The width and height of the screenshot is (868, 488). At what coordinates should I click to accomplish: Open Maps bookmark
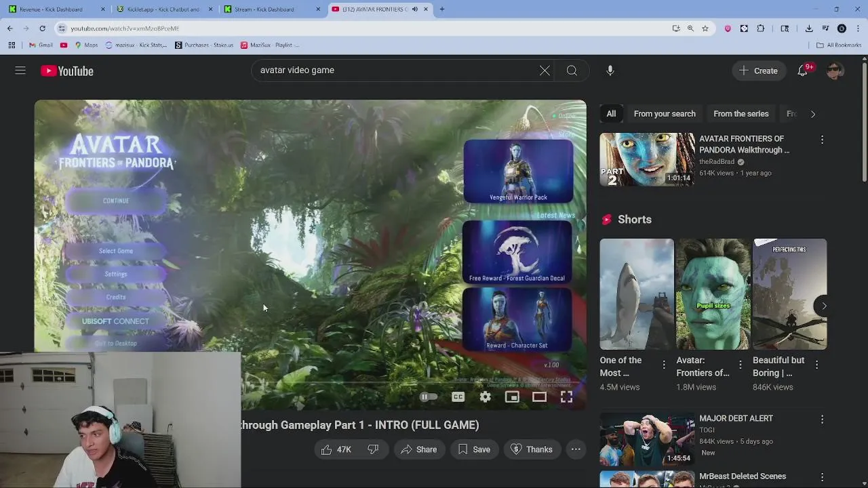86,45
